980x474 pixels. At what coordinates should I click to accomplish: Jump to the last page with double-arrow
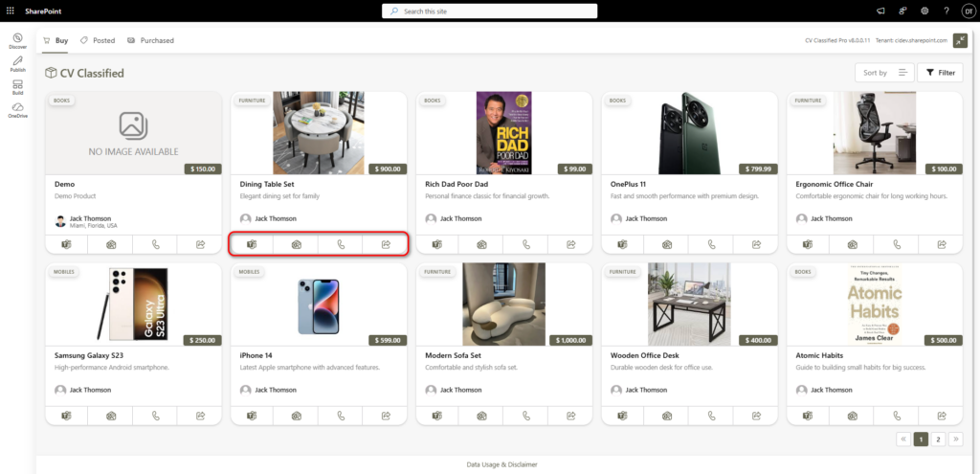click(955, 439)
